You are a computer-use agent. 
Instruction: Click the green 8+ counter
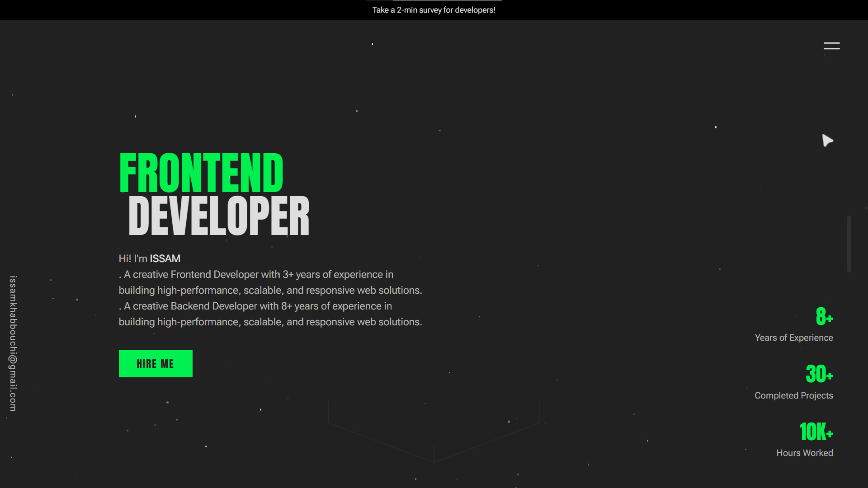pos(824,316)
